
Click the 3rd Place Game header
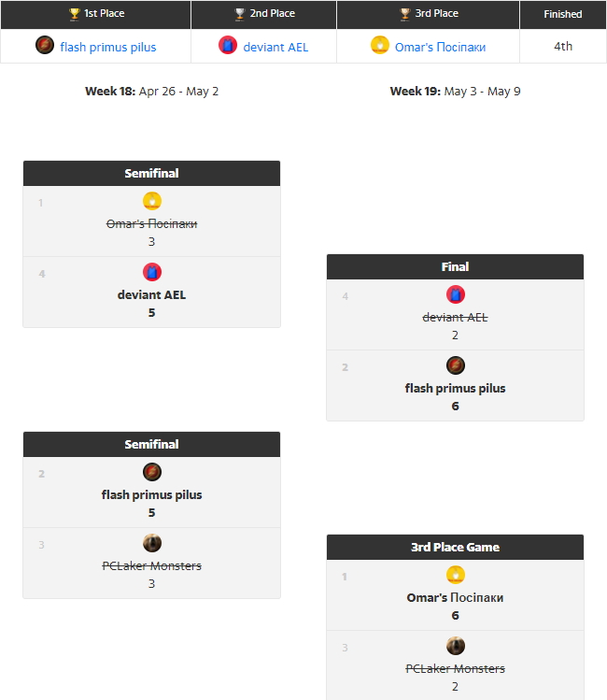coord(455,548)
